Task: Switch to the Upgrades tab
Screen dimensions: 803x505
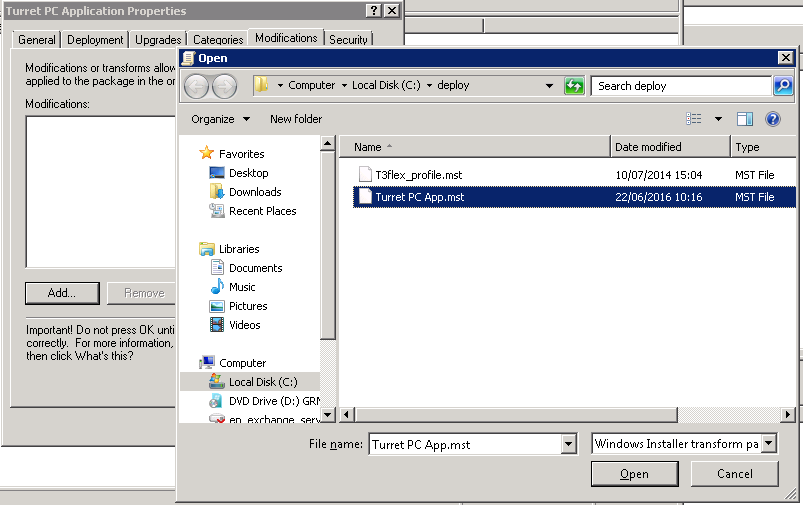Action: [158, 39]
